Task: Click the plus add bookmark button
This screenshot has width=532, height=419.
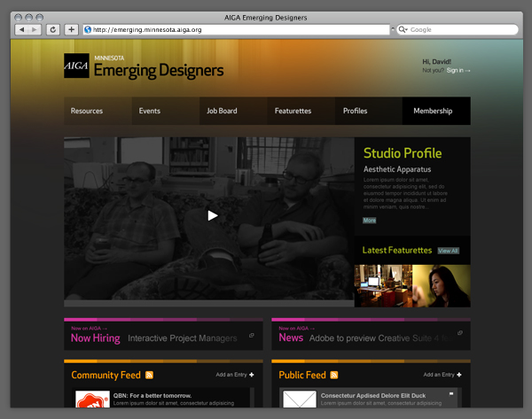Action: coord(71,30)
